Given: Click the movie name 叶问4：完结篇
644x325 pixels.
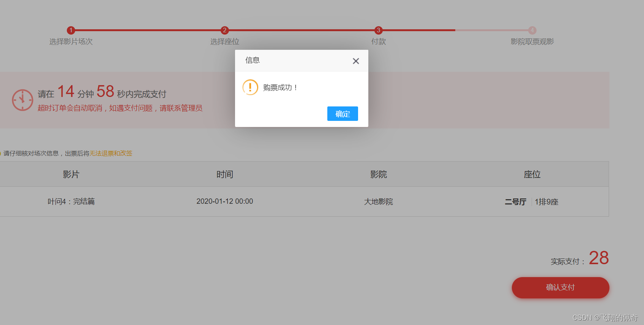Looking at the screenshot, I should click(x=71, y=201).
